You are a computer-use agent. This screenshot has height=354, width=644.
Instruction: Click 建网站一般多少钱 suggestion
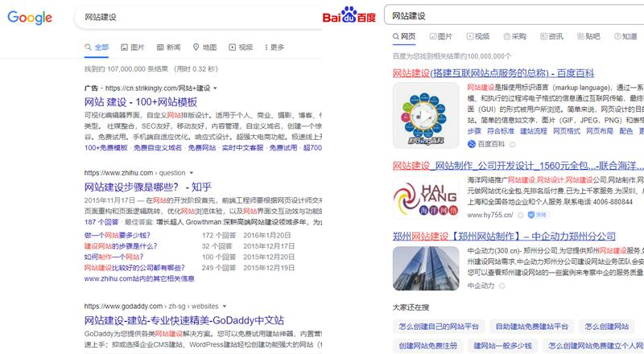(502, 346)
